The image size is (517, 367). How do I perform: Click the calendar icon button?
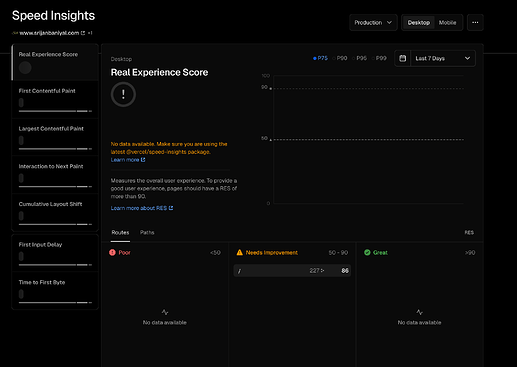(x=403, y=58)
